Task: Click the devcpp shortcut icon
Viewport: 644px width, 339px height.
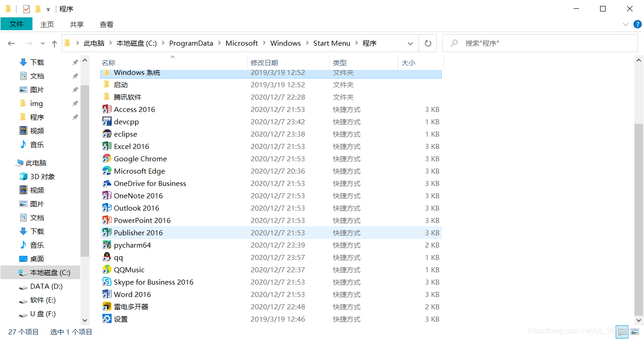Action: tap(107, 122)
